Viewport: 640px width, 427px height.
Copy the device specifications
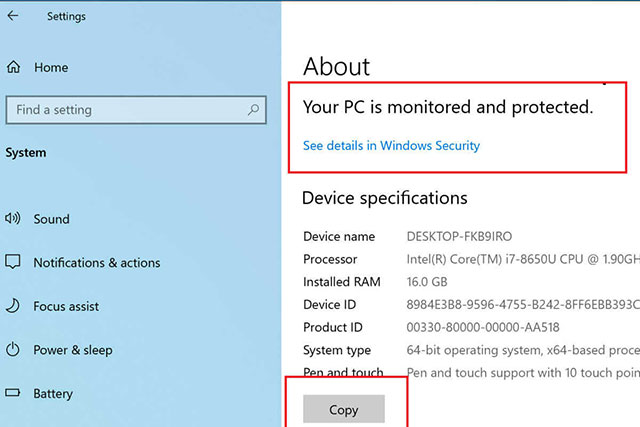pyautogui.click(x=344, y=409)
